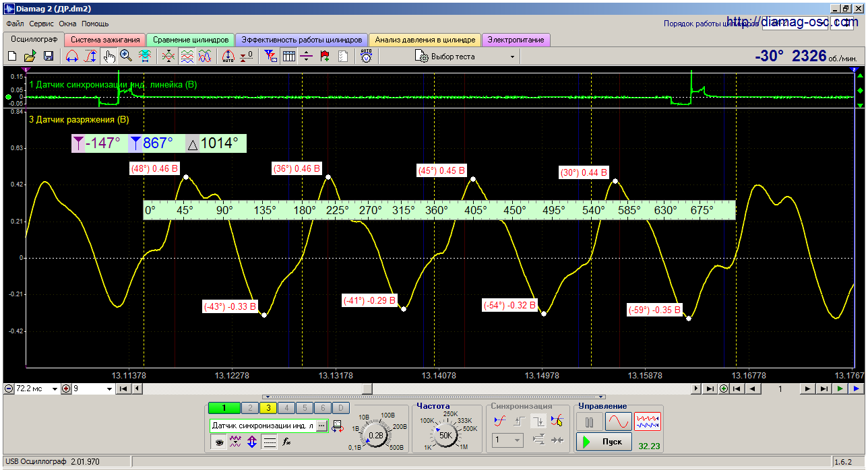The width and height of the screenshot is (868, 470).
Task: Click the green zero-level marker on channel 1
Action: pos(8,97)
